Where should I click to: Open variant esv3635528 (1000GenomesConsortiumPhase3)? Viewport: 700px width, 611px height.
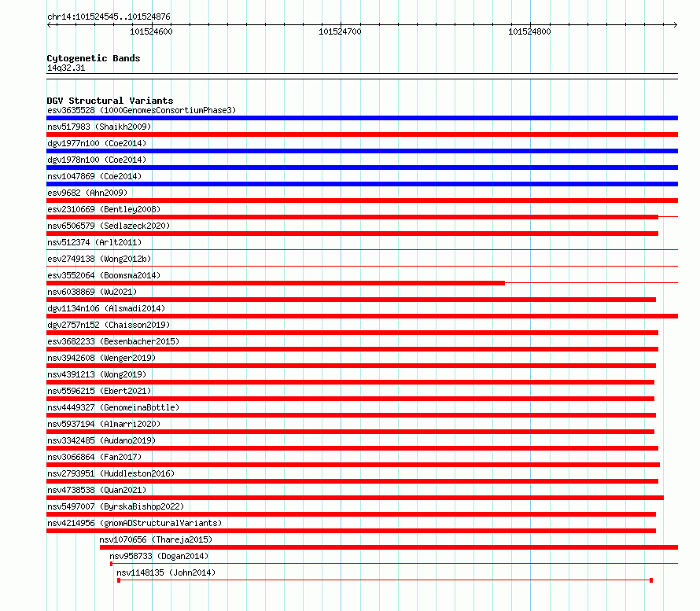(142, 110)
